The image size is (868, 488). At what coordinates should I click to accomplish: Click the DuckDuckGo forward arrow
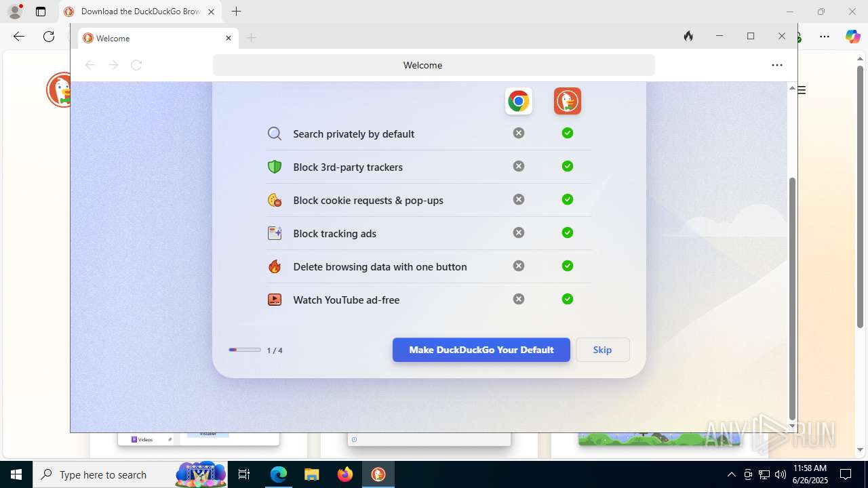113,65
